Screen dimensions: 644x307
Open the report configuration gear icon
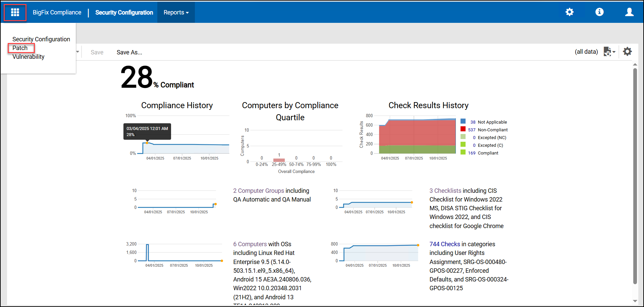click(x=627, y=52)
